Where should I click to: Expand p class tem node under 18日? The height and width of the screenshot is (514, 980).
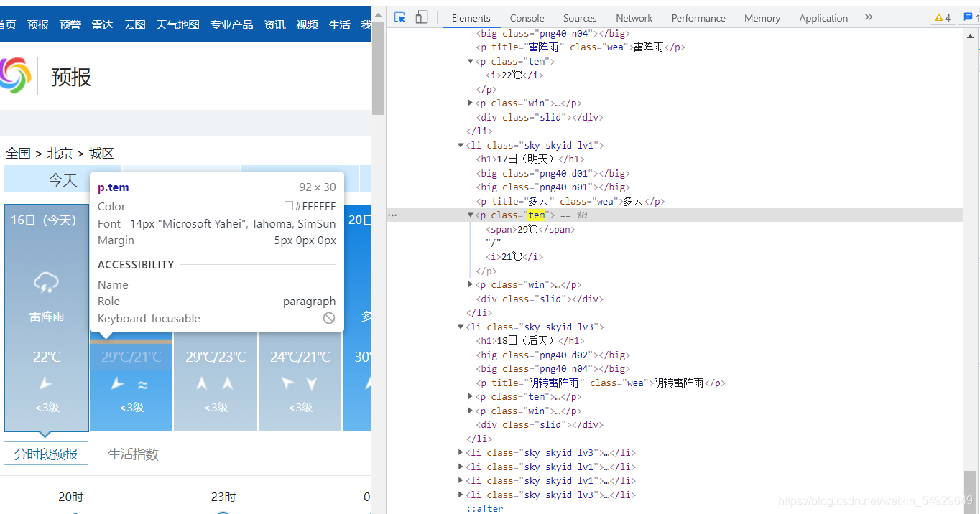point(471,397)
